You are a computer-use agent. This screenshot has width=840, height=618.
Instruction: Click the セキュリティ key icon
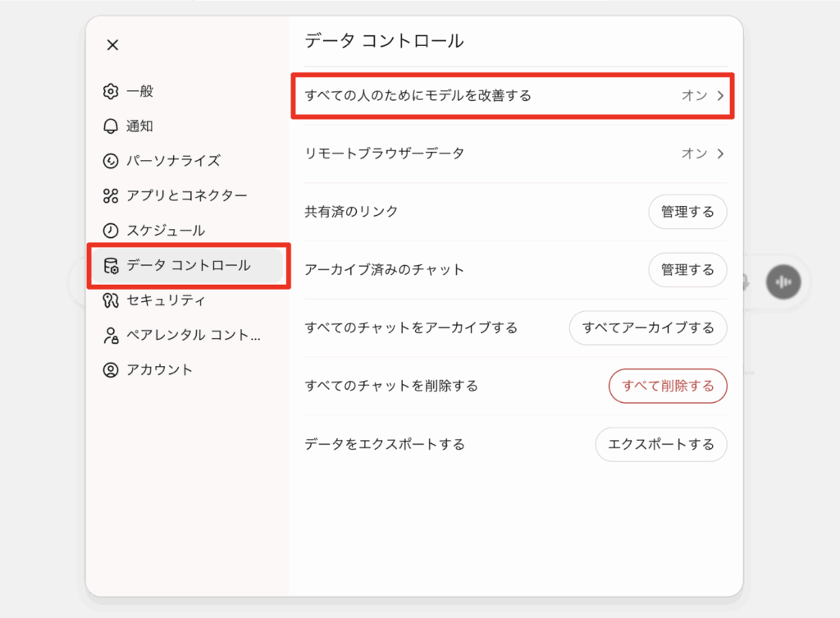111,300
